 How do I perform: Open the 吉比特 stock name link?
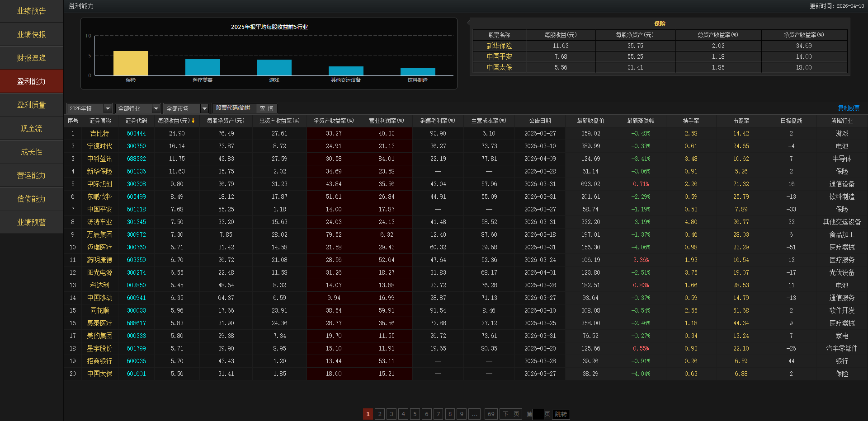tap(99, 134)
